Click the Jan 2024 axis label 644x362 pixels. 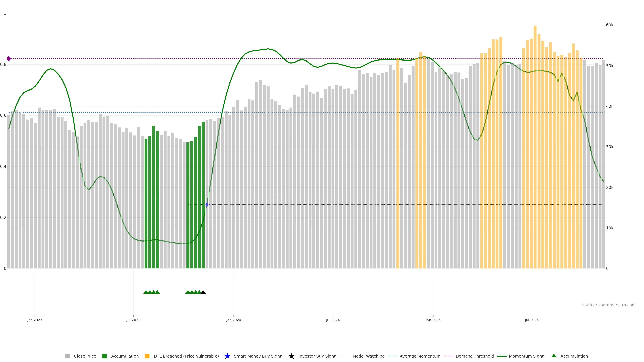[233, 320]
